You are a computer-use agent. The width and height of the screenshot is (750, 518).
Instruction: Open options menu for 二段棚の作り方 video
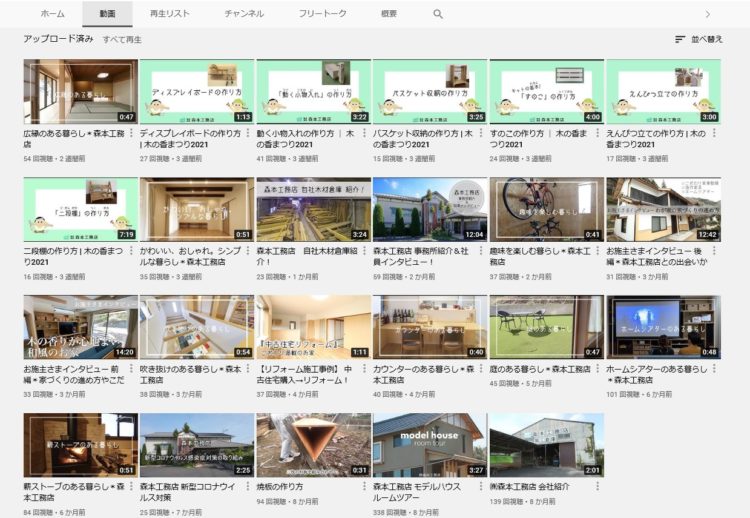click(132, 251)
